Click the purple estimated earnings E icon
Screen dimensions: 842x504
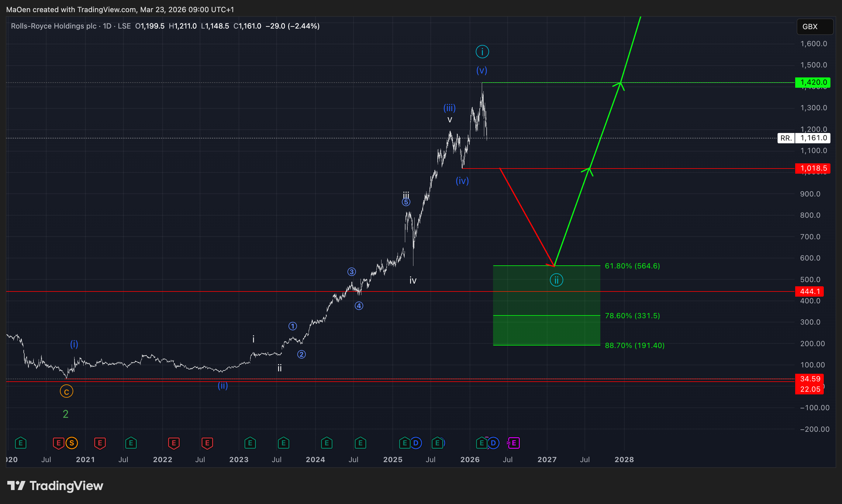click(514, 443)
